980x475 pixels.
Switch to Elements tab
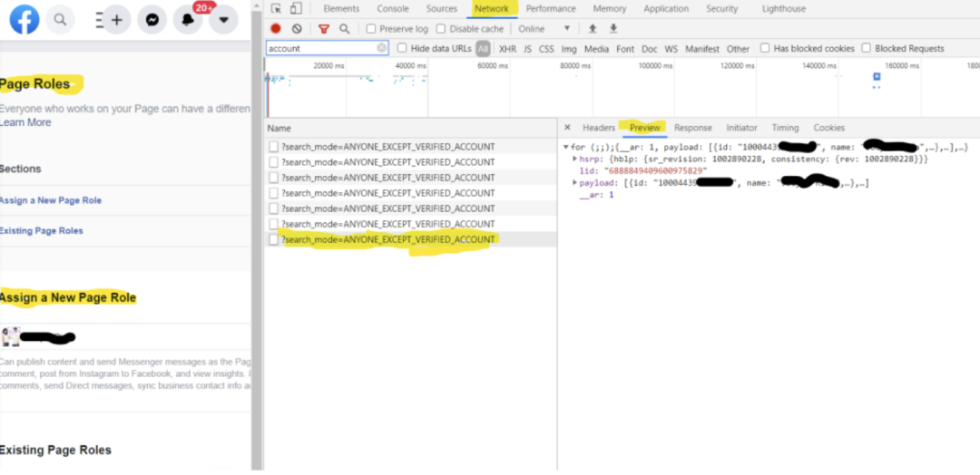(x=341, y=9)
